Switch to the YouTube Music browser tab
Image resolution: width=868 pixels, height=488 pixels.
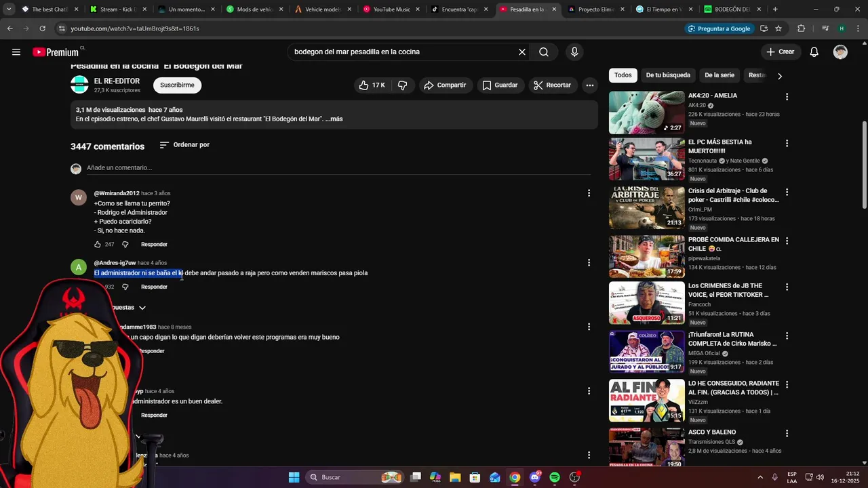(x=391, y=9)
